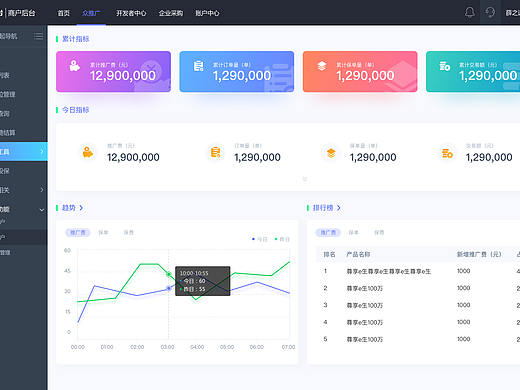Click orange order list icon in 今日指标
This screenshot has width=520, height=390.
pos(215,152)
